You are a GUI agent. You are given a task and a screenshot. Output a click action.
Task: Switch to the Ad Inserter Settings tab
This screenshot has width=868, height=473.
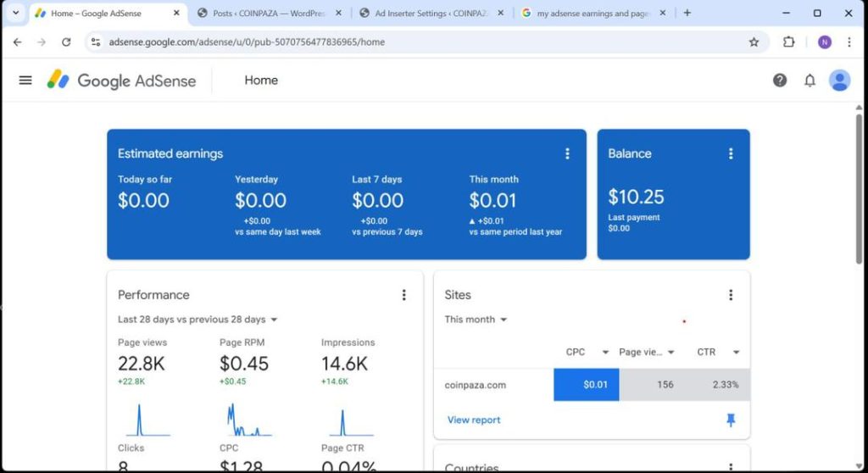pos(431,14)
